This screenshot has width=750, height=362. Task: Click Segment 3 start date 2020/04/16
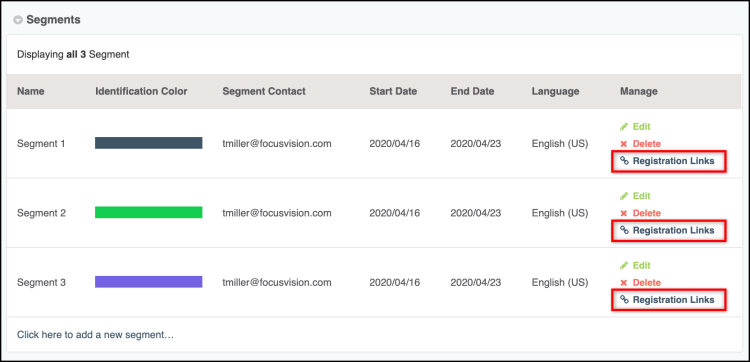point(395,282)
